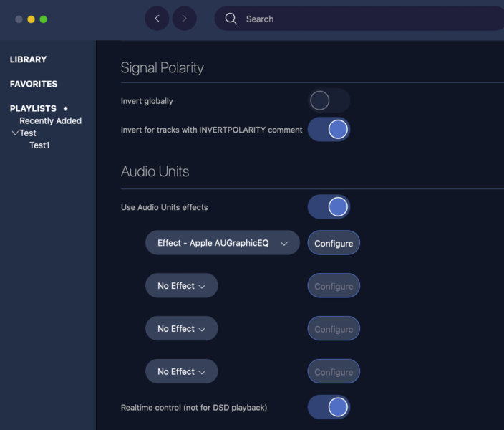Toggle Realtime control switch
504x430 pixels.
coord(329,408)
